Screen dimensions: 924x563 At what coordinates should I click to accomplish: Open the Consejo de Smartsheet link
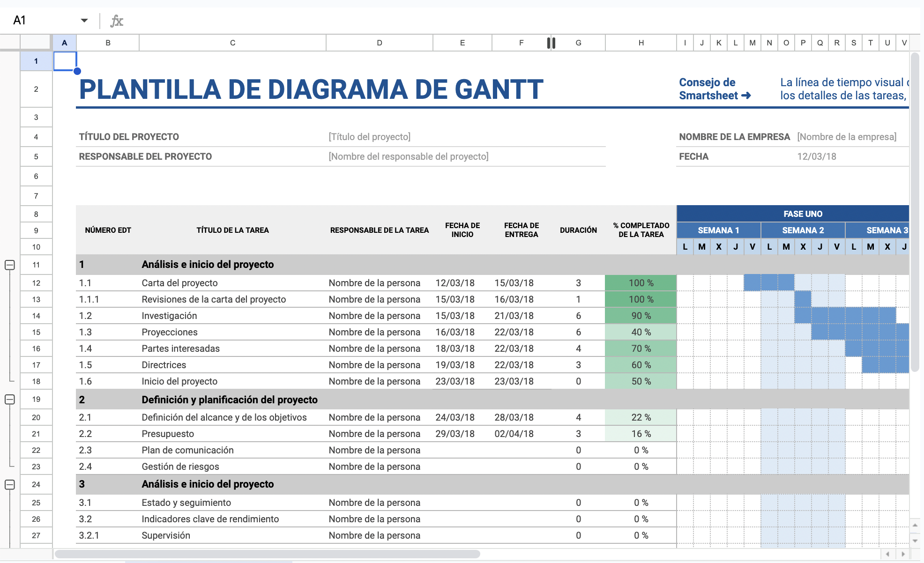pos(715,89)
